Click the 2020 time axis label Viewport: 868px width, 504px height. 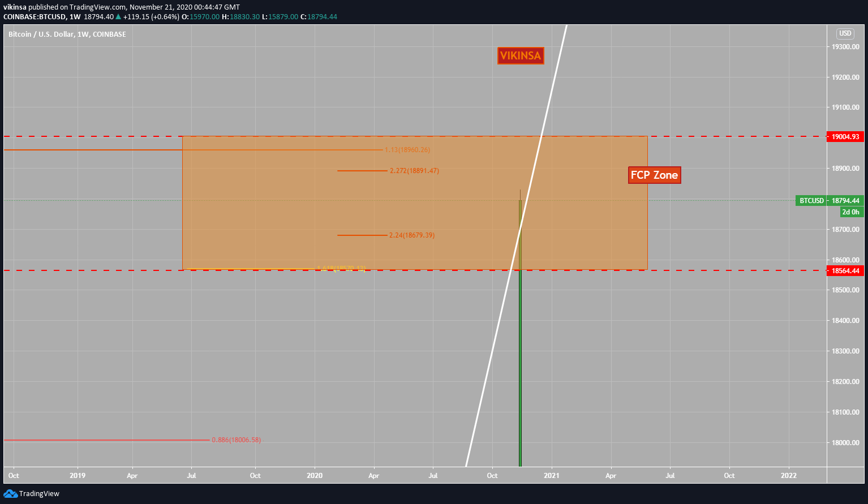pyautogui.click(x=315, y=475)
